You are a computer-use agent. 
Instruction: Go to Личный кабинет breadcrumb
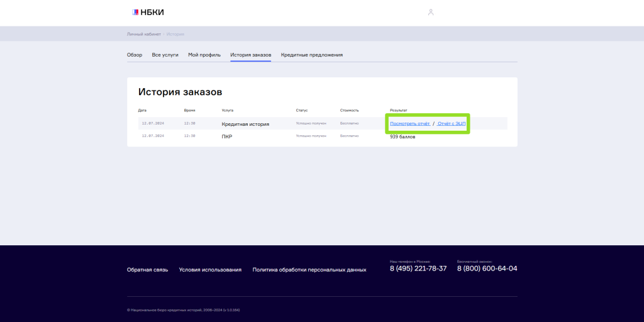(144, 34)
